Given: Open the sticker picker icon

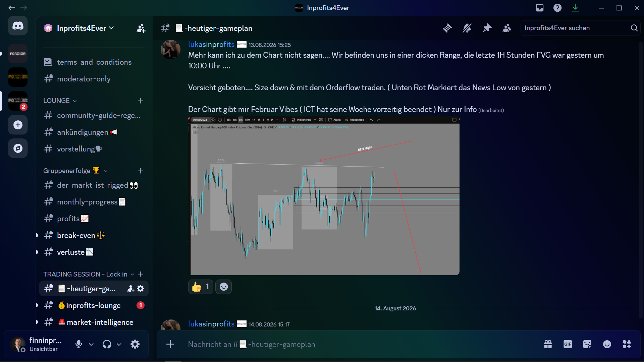Looking at the screenshot, I should (x=587, y=344).
